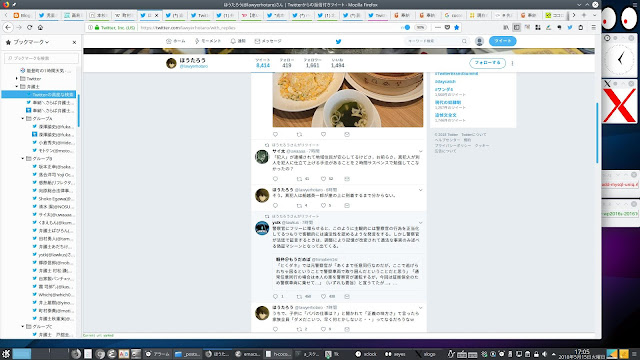Click the blue bookmark star in address bar
Viewport: 640px width, 360px height.
[456, 27]
